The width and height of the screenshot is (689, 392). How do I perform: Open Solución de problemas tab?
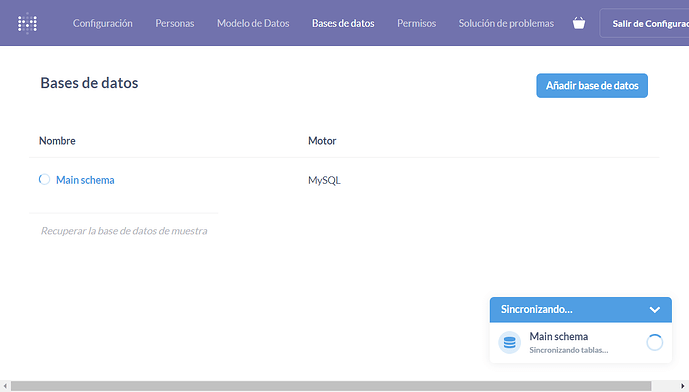506,23
